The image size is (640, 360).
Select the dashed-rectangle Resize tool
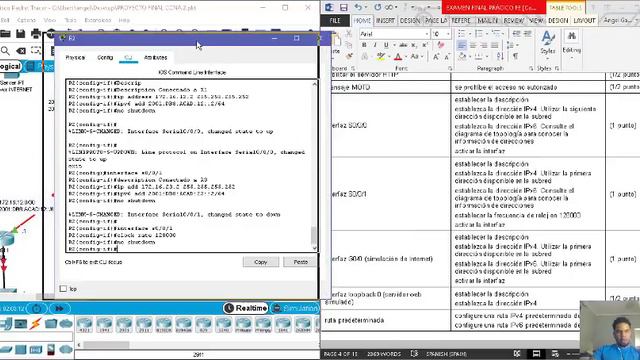(36, 51)
